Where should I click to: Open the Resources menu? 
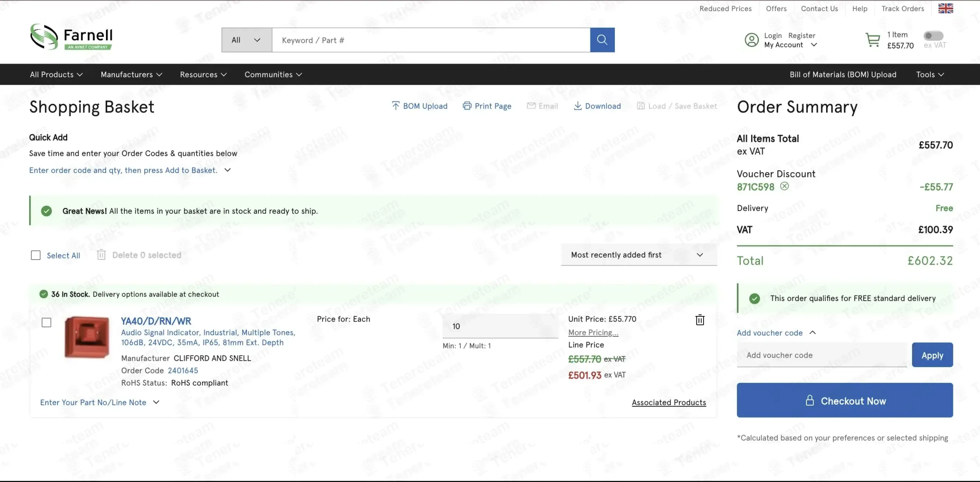pos(203,74)
